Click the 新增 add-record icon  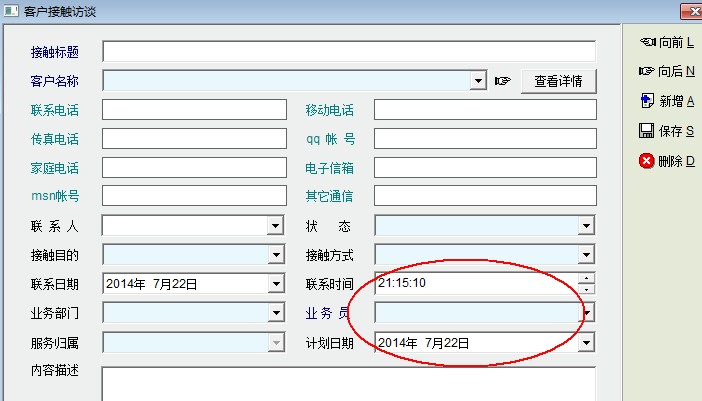tap(647, 101)
